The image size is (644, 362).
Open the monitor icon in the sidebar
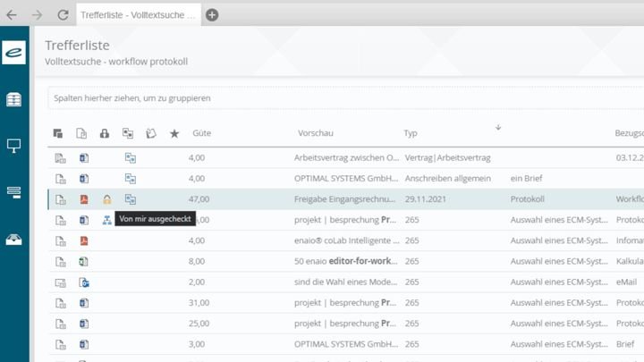[x=14, y=146]
